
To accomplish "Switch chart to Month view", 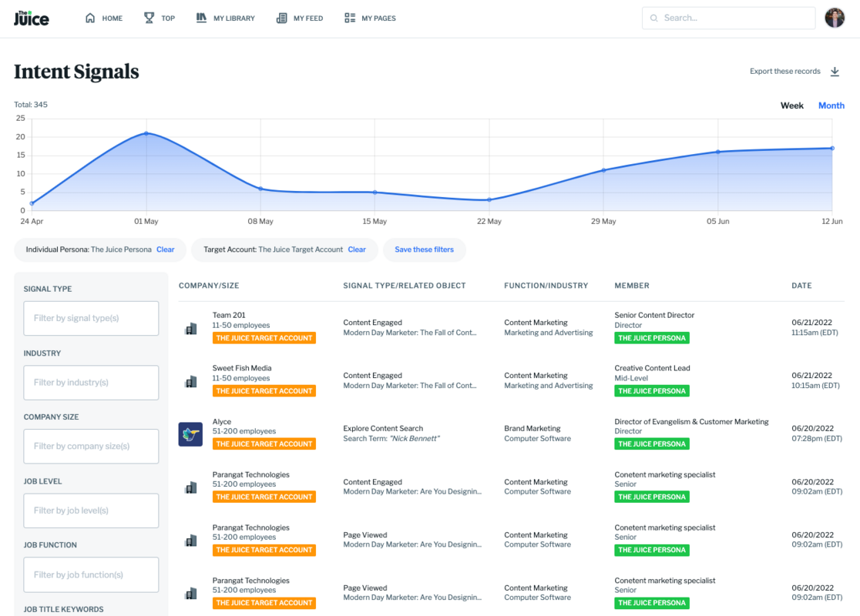I will 831,105.
